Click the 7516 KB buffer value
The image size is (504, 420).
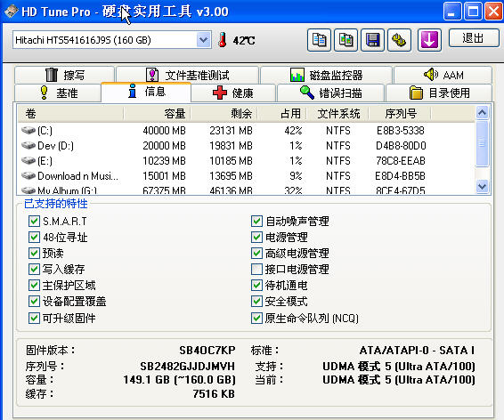click(x=214, y=393)
